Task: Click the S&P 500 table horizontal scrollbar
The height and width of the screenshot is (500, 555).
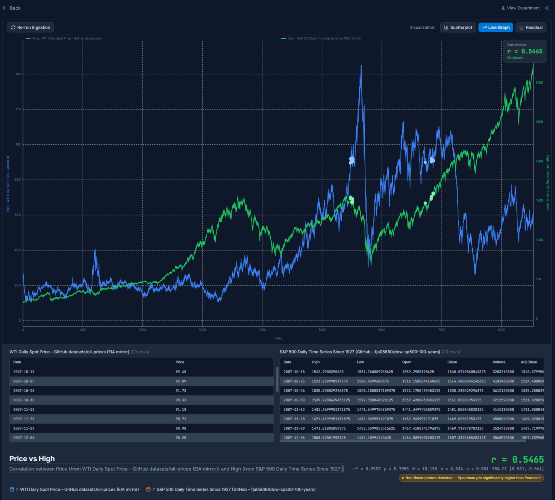Action: click(403, 441)
